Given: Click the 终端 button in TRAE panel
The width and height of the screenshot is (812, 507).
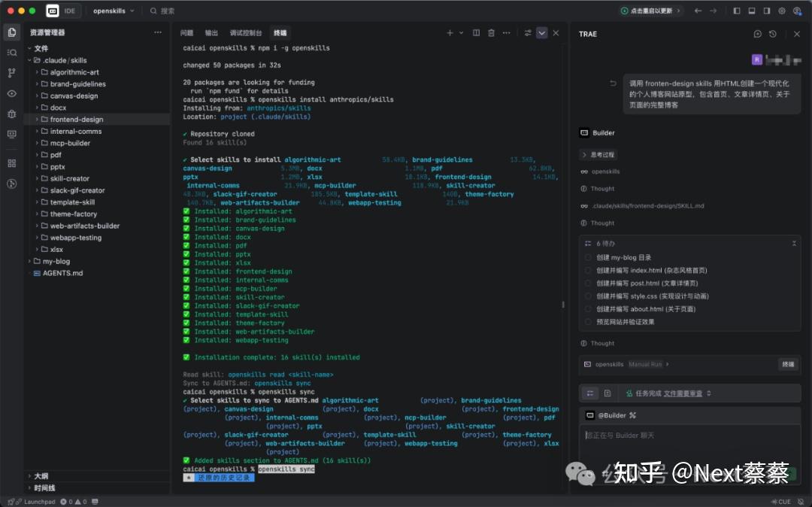Looking at the screenshot, I should pyautogui.click(x=787, y=363).
